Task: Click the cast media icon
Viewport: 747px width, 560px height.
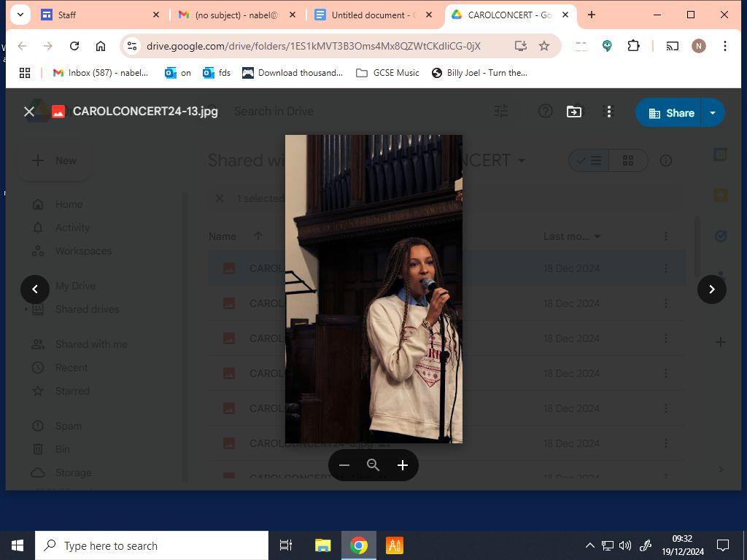Action: click(x=672, y=46)
